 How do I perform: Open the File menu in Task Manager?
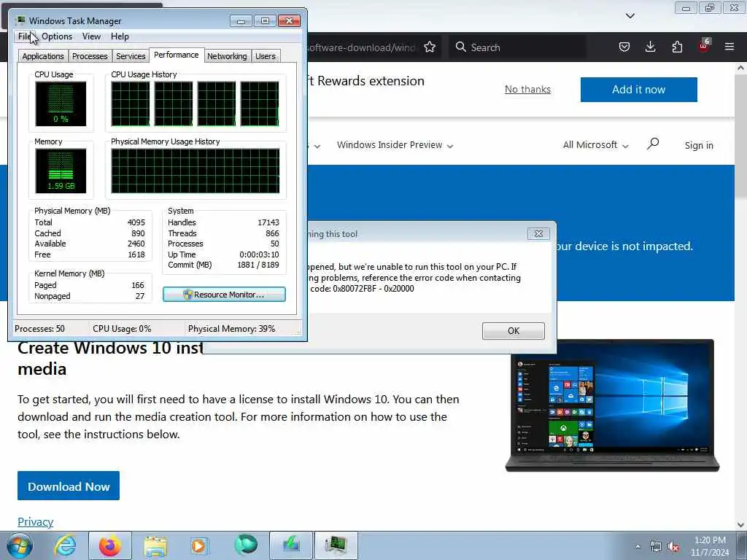(24, 36)
